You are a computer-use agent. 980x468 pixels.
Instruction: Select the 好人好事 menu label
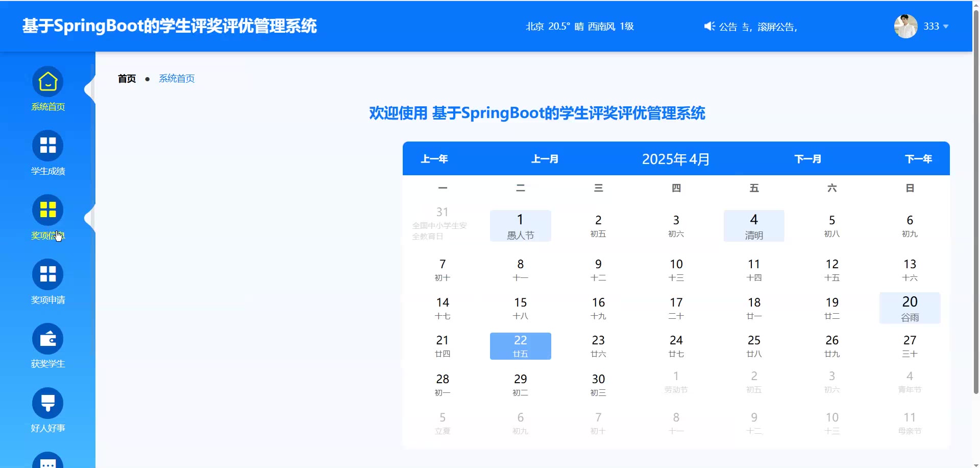tap(48, 428)
